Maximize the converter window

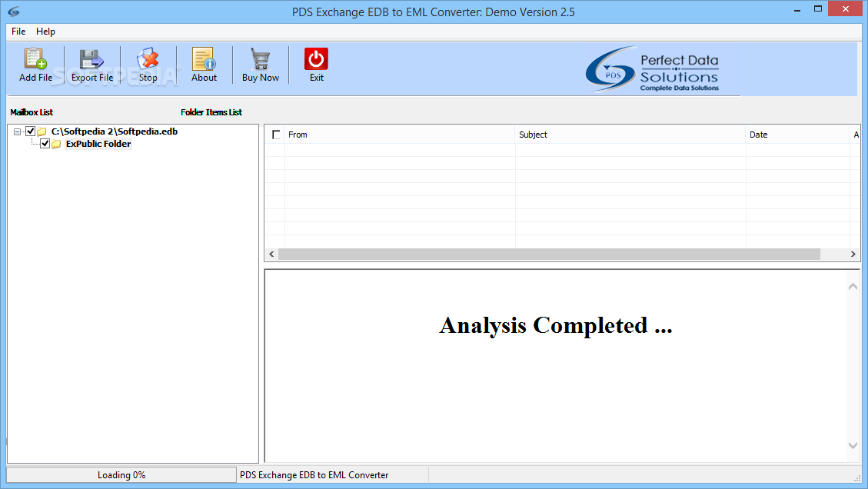point(817,9)
